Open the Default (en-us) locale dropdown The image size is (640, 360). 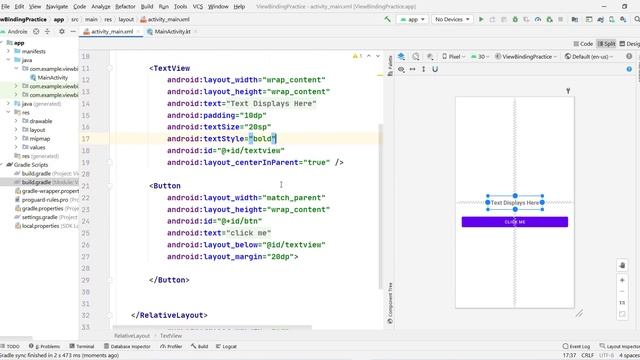click(x=589, y=56)
